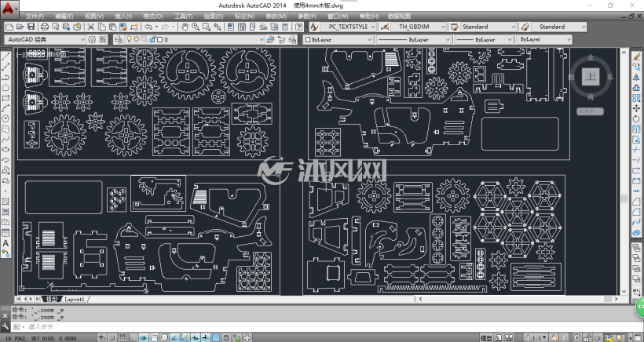This screenshot has height=342, width=644.
Task: Open the 绘图(D) menu
Action: [214, 16]
